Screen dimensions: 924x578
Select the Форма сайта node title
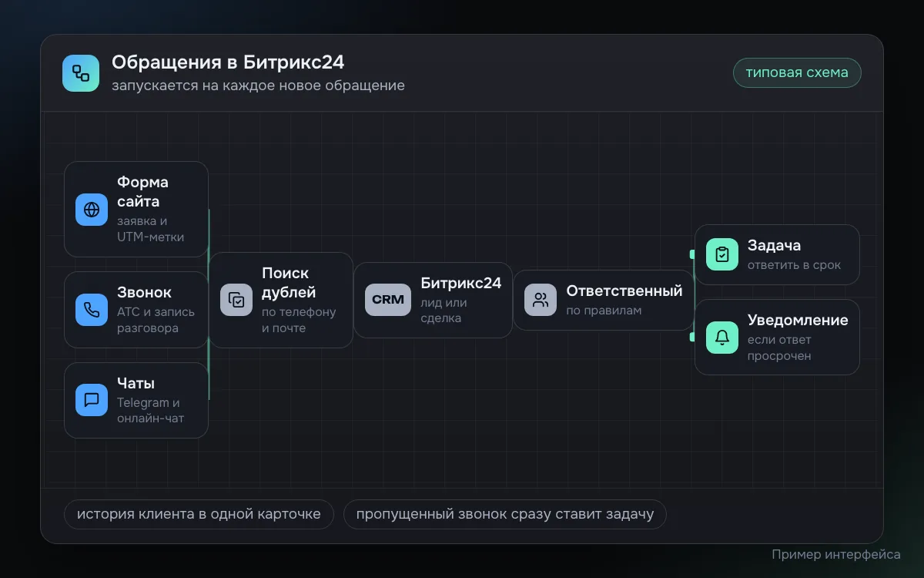click(142, 192)
